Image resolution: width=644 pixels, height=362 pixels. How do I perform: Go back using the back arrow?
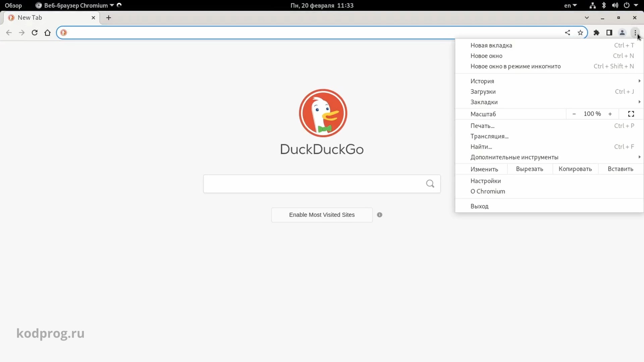click(9, 33)
